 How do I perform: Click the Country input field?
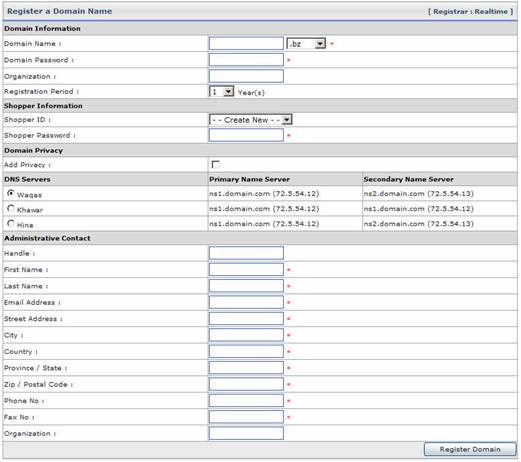(x=246, y=351)
